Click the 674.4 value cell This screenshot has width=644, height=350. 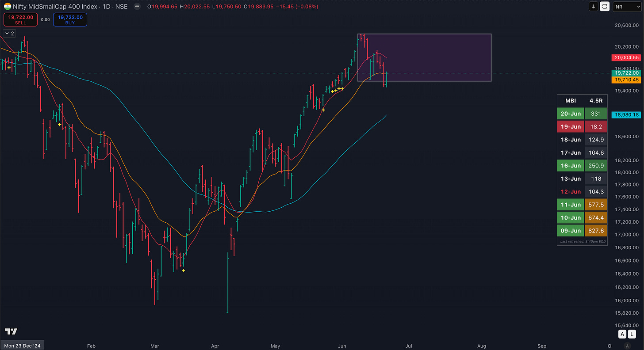596,218
